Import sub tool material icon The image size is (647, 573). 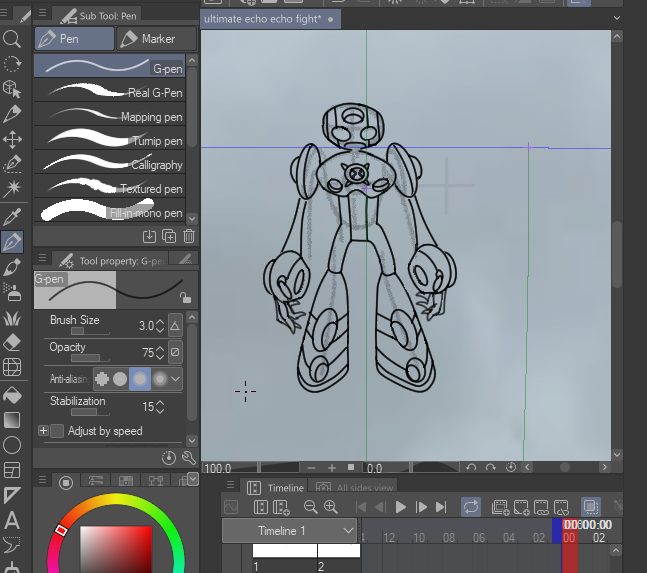149,236
